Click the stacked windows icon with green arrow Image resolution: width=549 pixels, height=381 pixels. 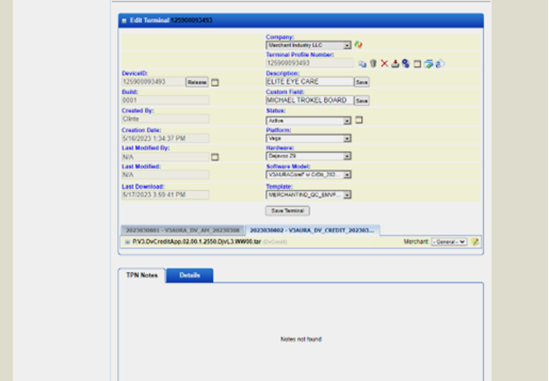pyautogui.click(x=429, y=64)
